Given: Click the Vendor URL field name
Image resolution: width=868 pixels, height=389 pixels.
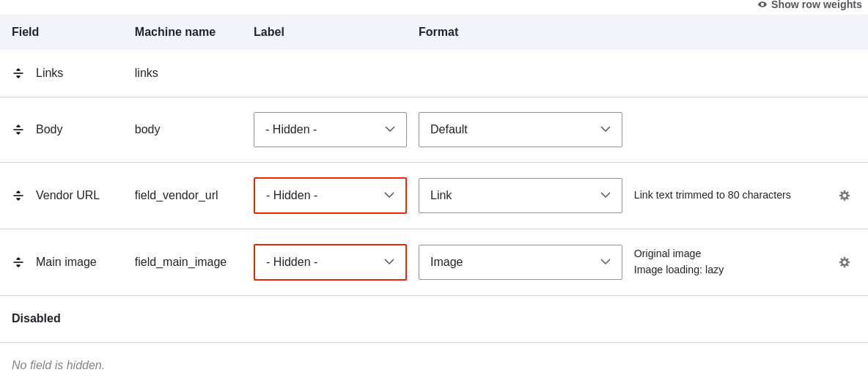Looking at the screenshot, I should pyautogui.click(x=67, y=196).
